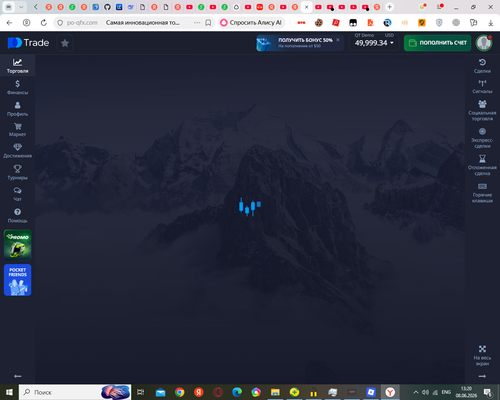Open Экспресс-сделки panel
This screenshot has height=400, width=500.
tap(482, 138)
